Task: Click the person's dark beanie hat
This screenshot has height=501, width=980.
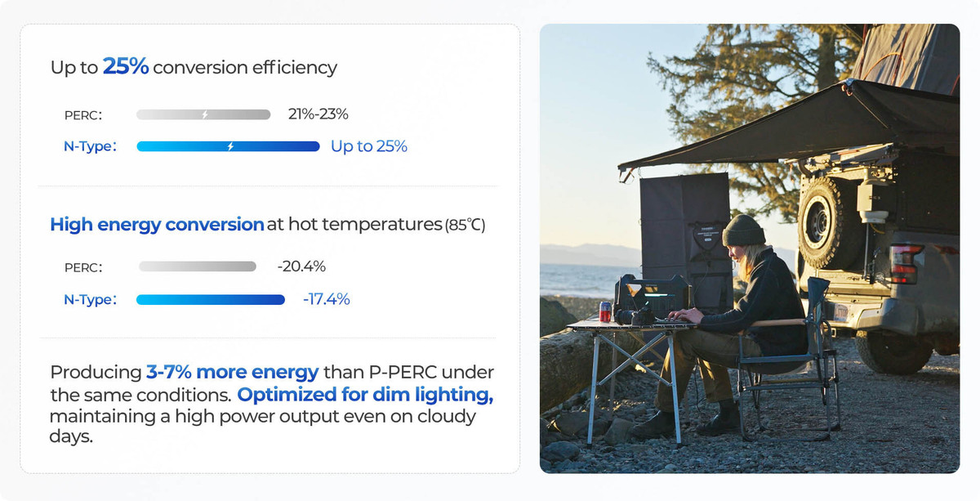Action: point(742,230)
